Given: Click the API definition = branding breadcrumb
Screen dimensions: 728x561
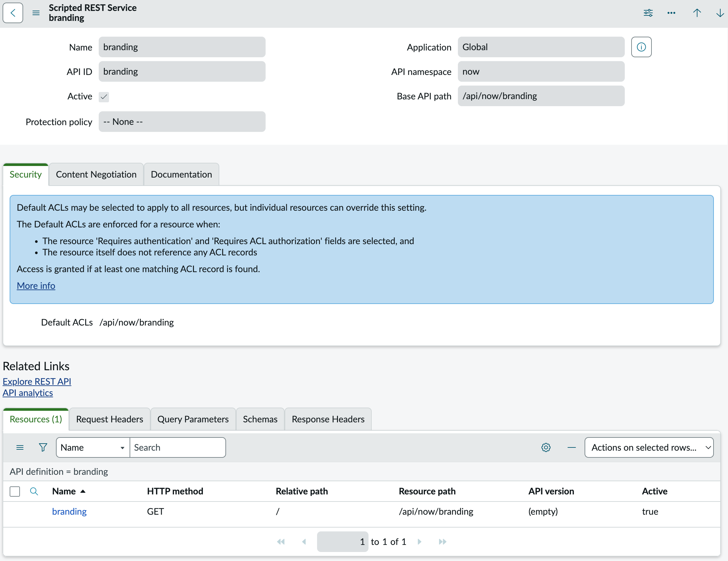Looking at the screenshot, I should [59, 471].
